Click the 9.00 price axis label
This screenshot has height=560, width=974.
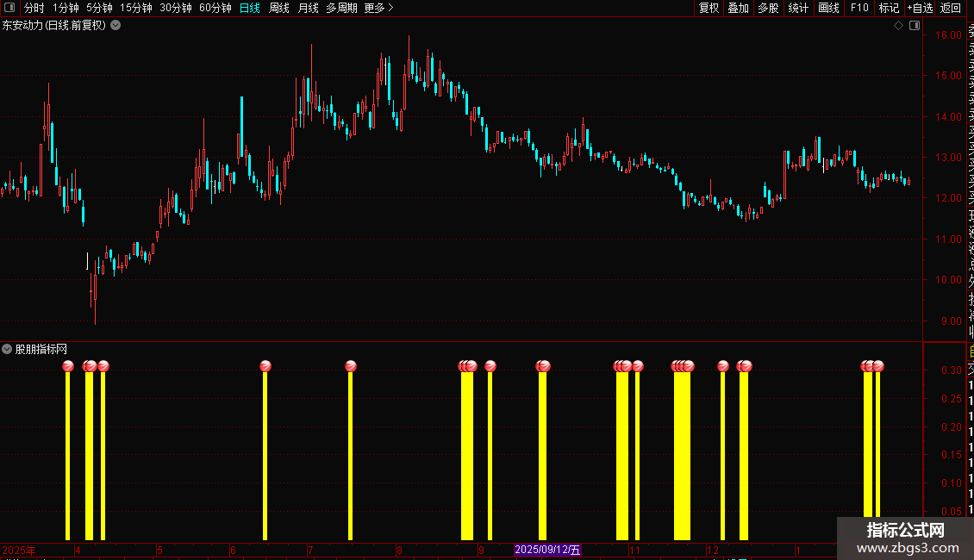pos(951,321)
